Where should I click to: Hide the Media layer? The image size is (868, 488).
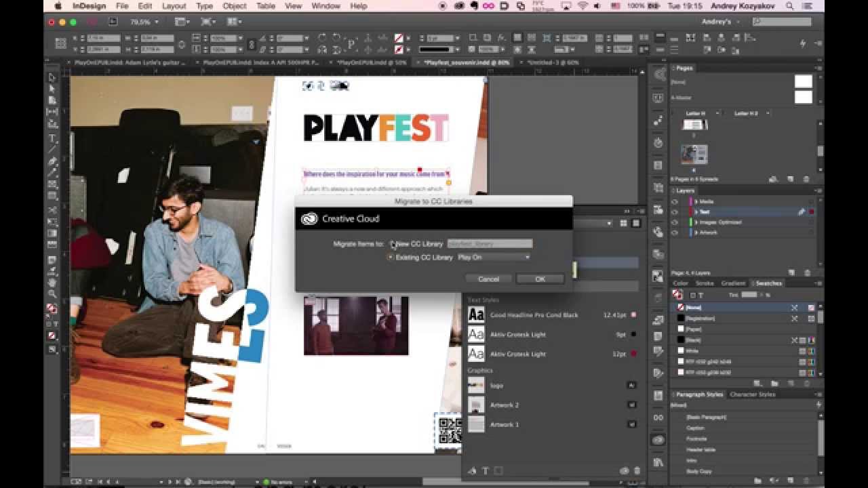point(675,201)
